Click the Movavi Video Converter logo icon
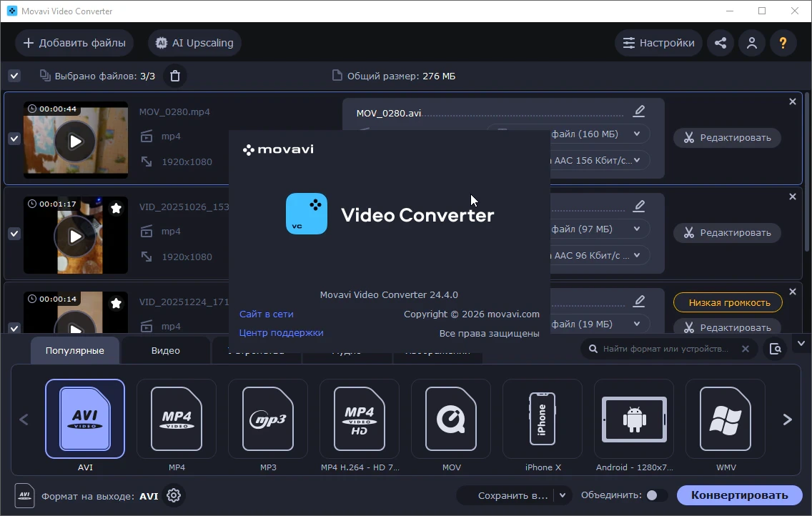The width and height of the screenshot is (812, 516). (307, 214)
